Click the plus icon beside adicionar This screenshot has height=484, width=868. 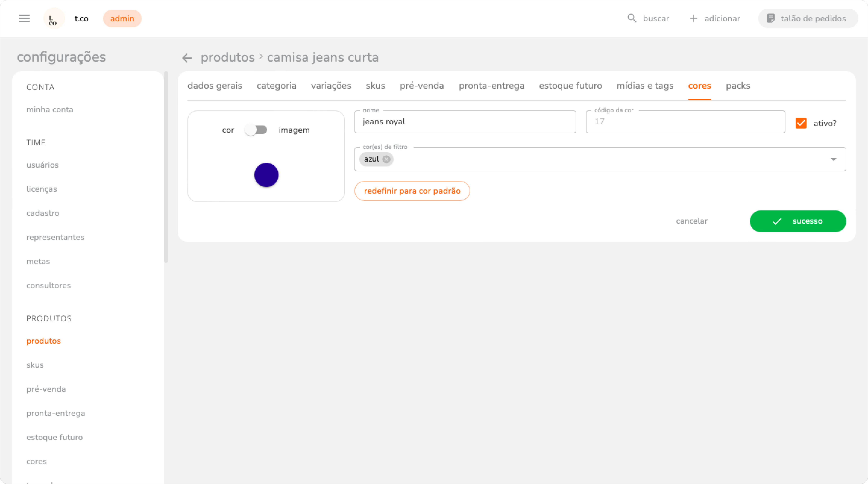[x=694, y=18]
